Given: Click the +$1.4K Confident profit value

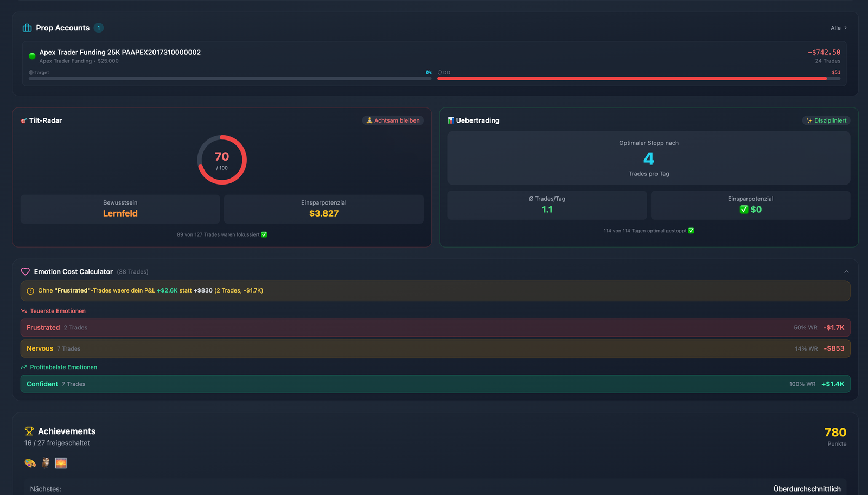Looking at the screenshot, I should [833, 384].
